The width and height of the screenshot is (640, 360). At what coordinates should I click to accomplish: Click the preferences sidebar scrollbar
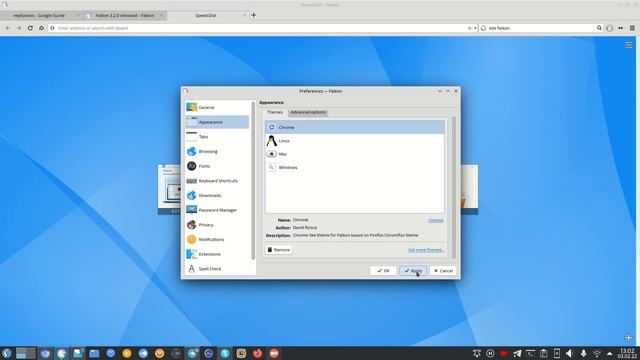coord(253,180)
